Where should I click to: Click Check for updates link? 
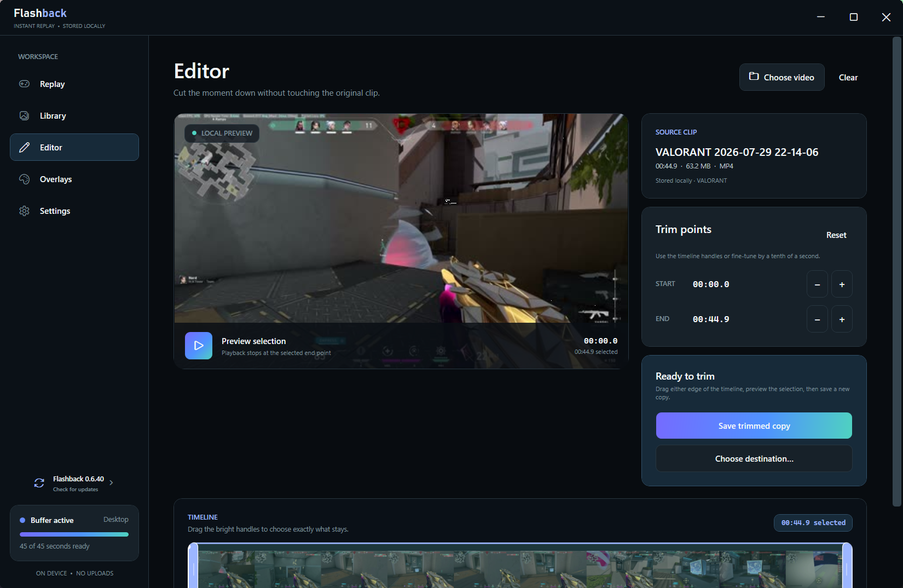(76, 490)
